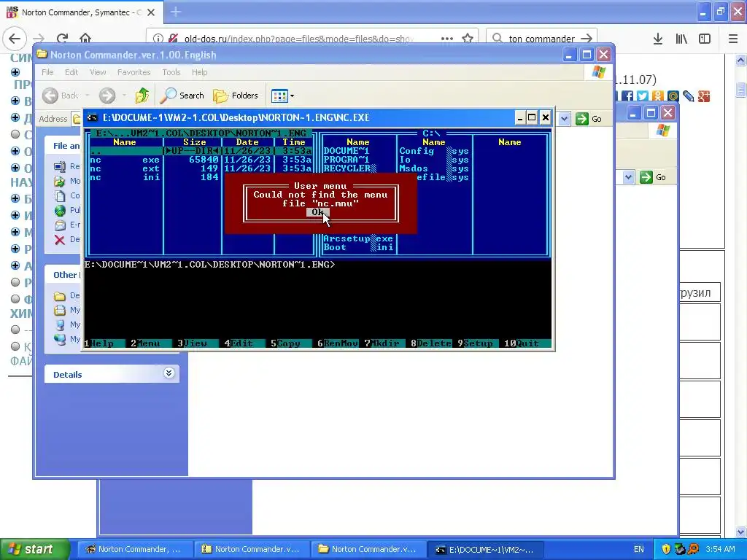Click the browser home button

pos(85,38)
